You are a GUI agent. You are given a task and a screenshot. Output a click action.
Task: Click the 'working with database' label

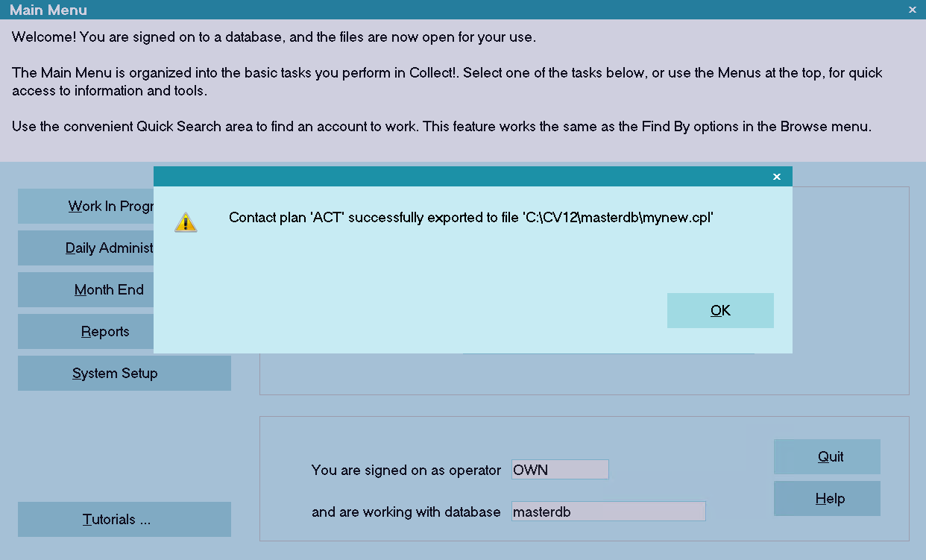[406, 512]
